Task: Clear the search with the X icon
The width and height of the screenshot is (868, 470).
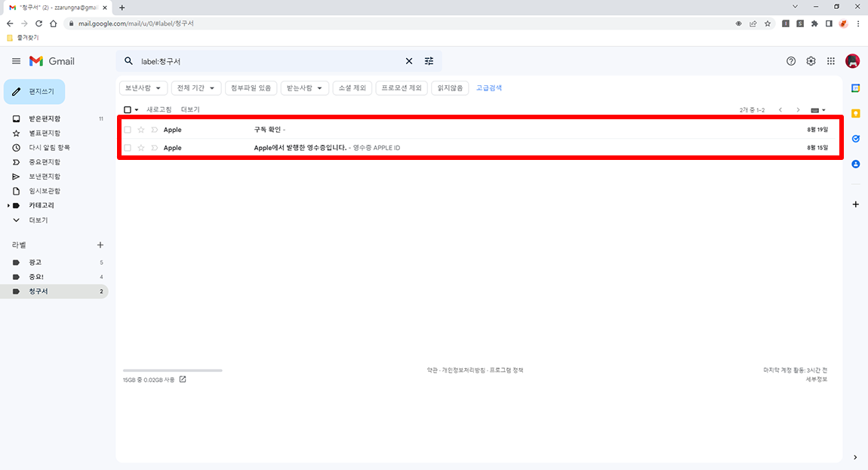Action: [x=409, y=61]
